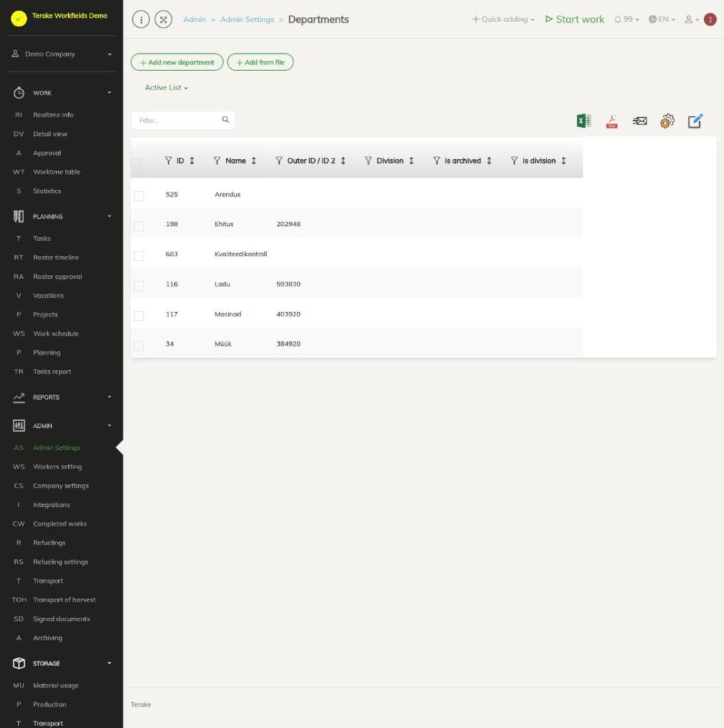Image resolution: width=724 pixels, height=728 pixels.
Task: Sort the Division column
Action: [411, 161]
